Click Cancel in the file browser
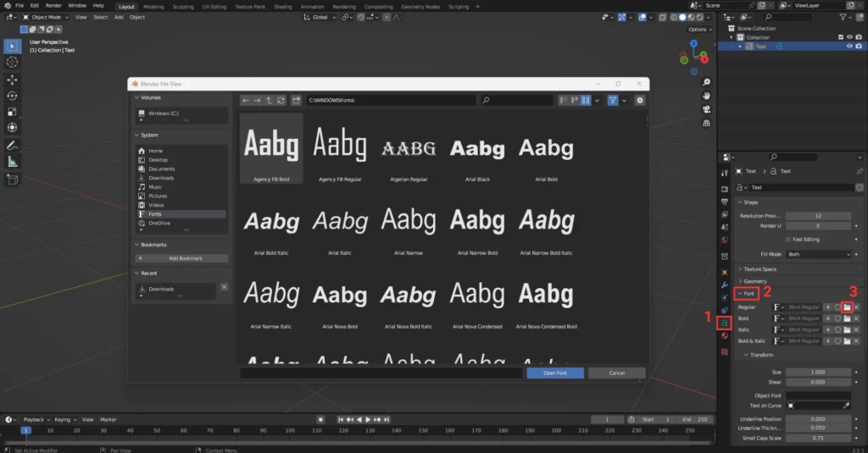868x453 pixels. click(x=617, y=373)
